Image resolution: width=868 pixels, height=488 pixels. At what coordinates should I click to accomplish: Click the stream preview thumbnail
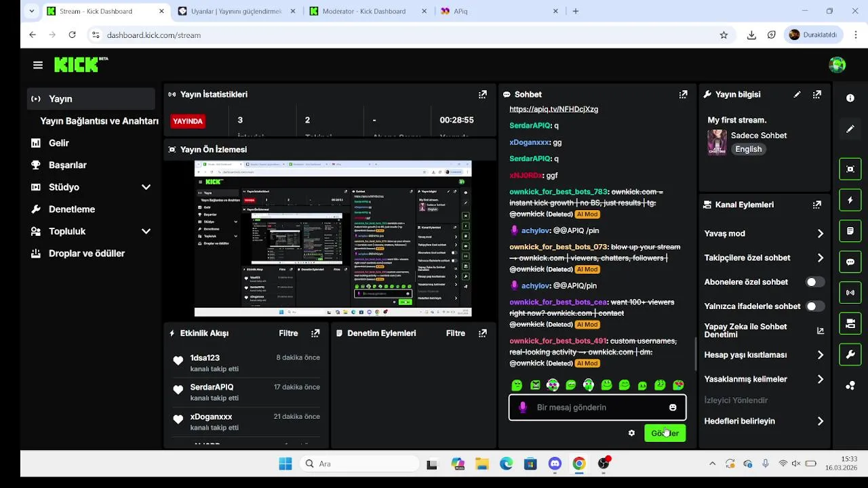tap(333, 239)
